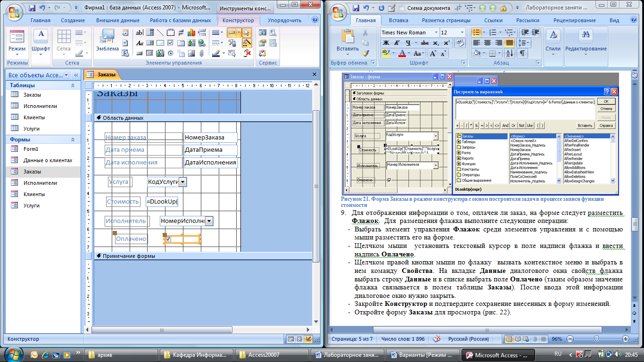The width and height of the screenshot is (644, 362).
Task: Open Разметка страницы tab in Word
Action: point(446,20)
